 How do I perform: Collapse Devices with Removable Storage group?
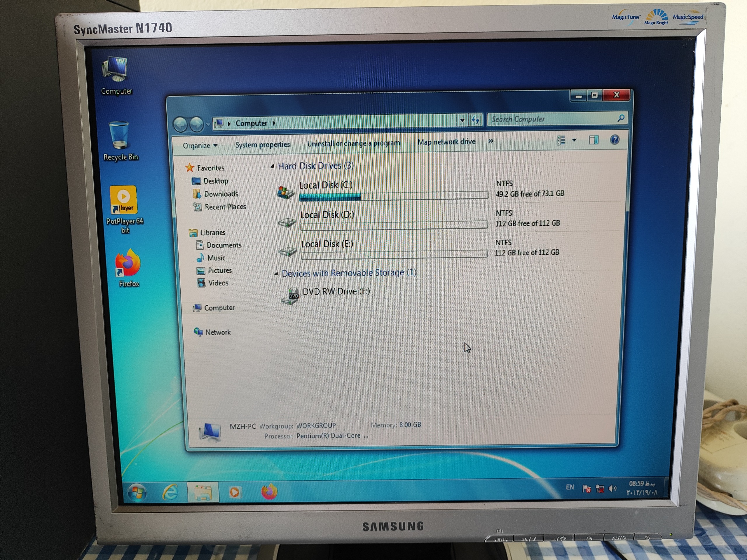[276, 274]
